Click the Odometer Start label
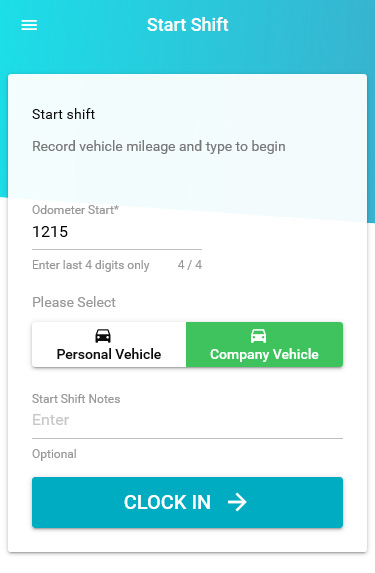The width and height of the screenshot is (375, 573). click(75, 210)
